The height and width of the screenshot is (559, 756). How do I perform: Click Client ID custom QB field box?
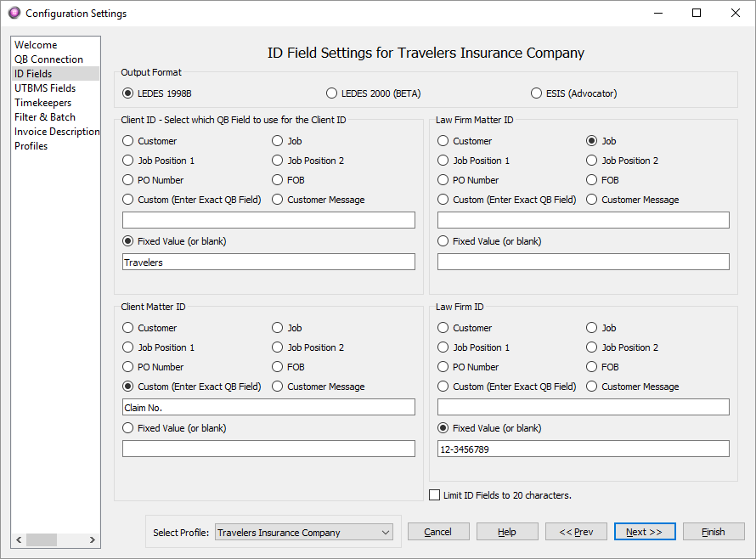(268, 220)
